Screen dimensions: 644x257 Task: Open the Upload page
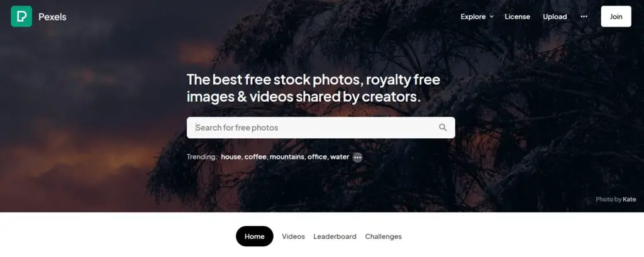point(555,17)
